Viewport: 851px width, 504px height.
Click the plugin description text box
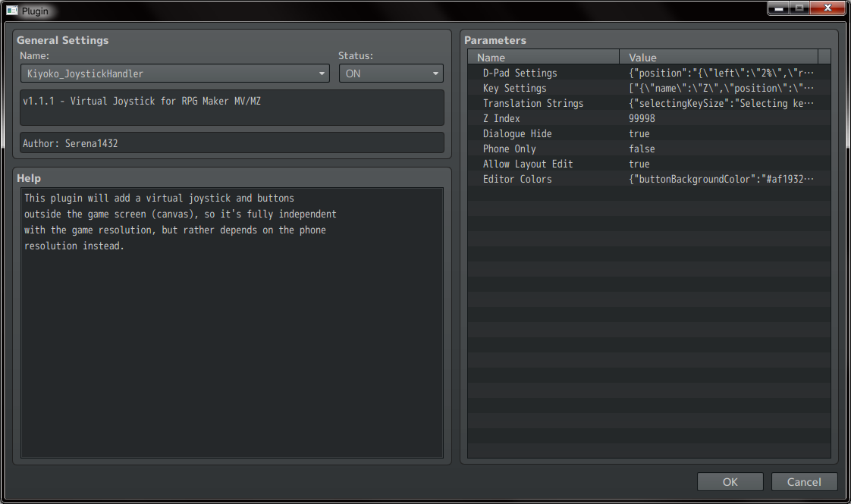pos(231,108)
